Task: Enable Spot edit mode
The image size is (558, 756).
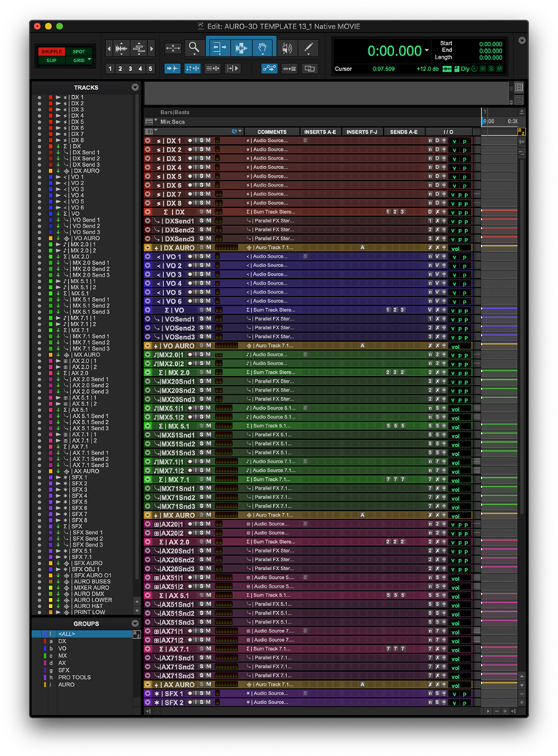Action: (x=78, y=52)
